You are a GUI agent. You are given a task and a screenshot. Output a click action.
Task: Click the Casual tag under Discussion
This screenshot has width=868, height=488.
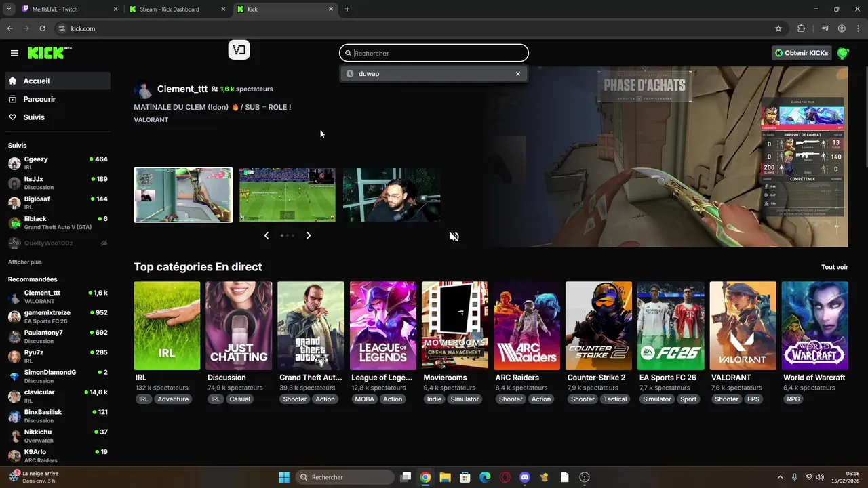[240, 399]
